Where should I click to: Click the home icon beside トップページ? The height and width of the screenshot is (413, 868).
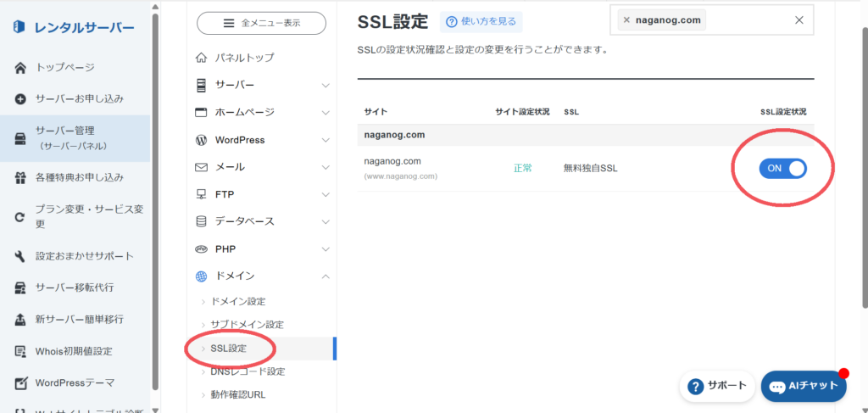click(x=20, y=68)
